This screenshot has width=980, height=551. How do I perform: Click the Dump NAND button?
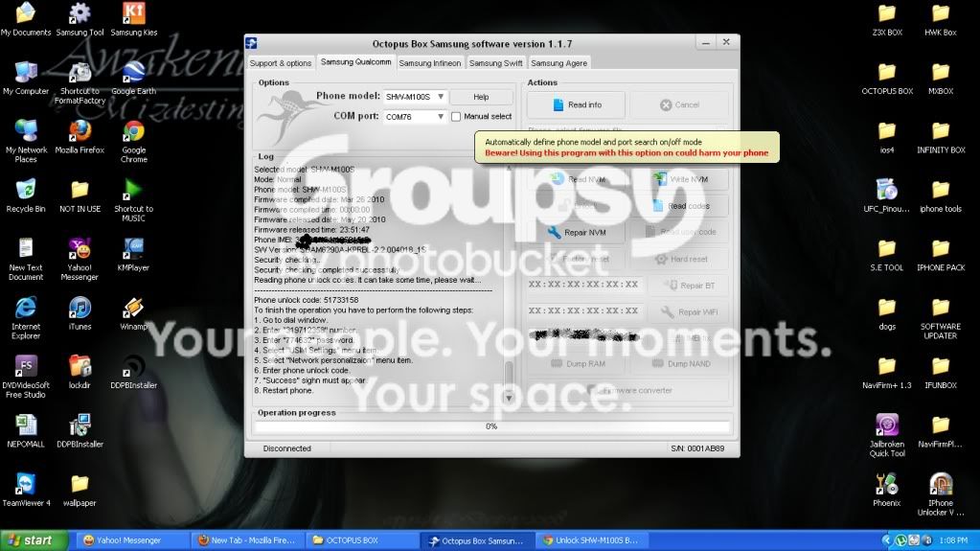pos(680,364)
